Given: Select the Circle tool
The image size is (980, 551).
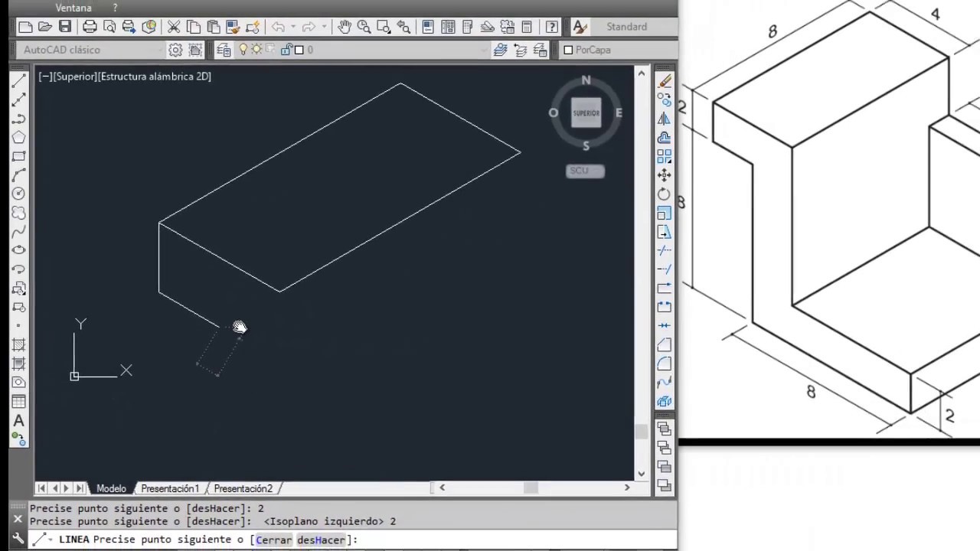Looking at the screenshot, I should click(x=19, y=194).
